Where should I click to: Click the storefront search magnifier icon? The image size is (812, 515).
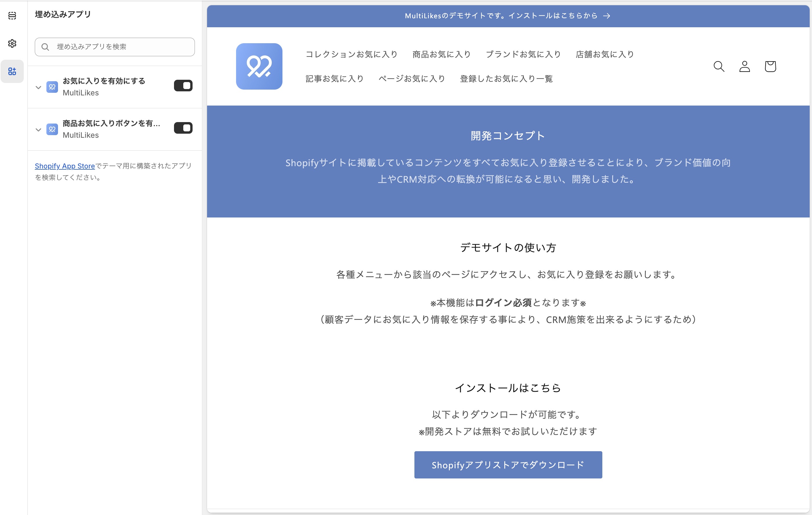point(719,66)
